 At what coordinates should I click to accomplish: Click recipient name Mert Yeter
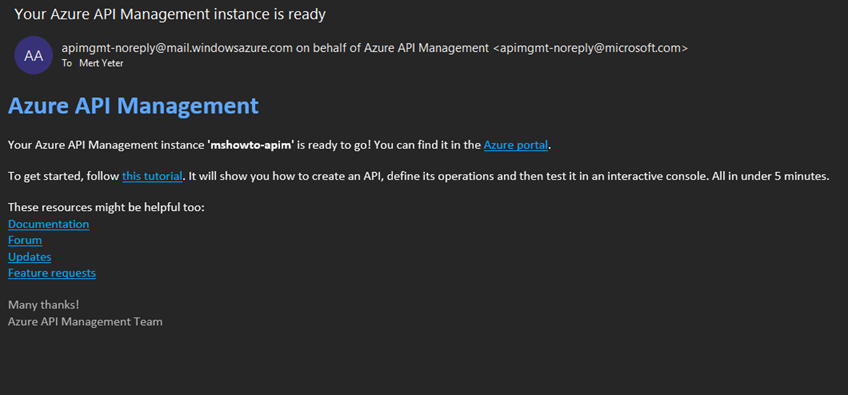(x=102, y=63)
